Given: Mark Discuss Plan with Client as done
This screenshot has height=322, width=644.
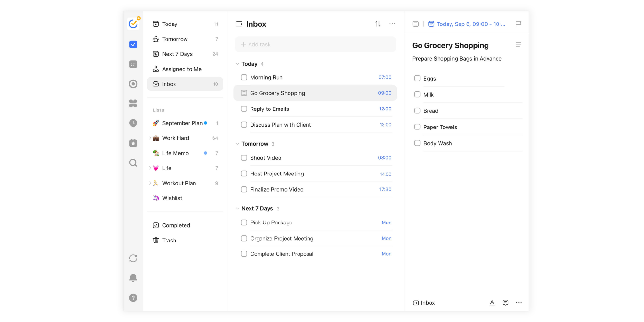Looking at the screenshot, I should pos(244,125).
